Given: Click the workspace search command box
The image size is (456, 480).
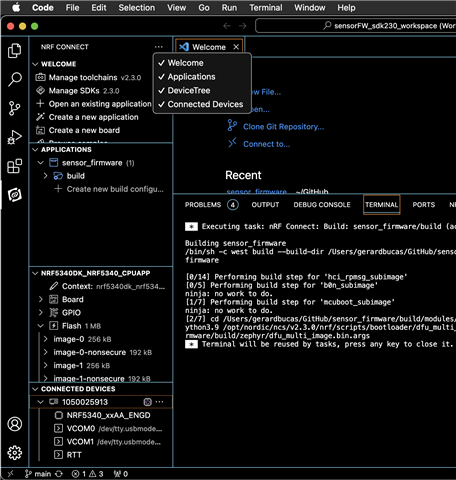Looking at the screenshot, I should [x=355, y=26].
